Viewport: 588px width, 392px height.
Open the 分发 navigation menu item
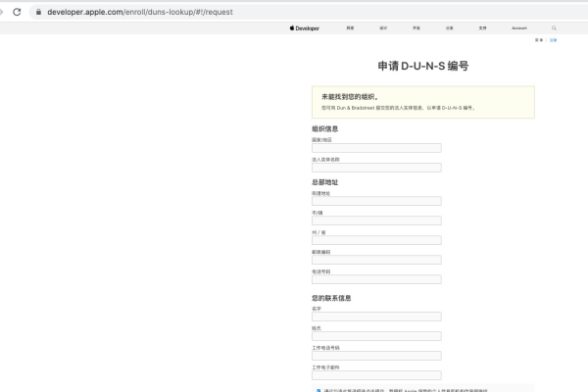click(449, 28)
